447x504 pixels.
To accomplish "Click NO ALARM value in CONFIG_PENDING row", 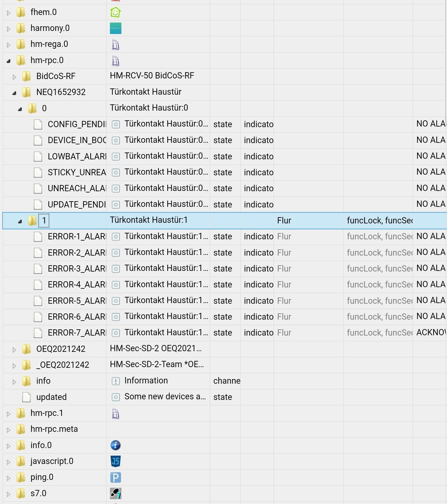I will pyautogui.click(x=431, y=124).
